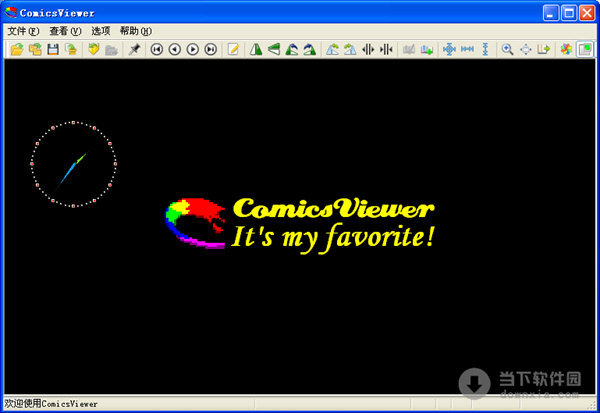Screen dimensions: 600x413
Task: Jump to the first page
Action: click(157, 49)
